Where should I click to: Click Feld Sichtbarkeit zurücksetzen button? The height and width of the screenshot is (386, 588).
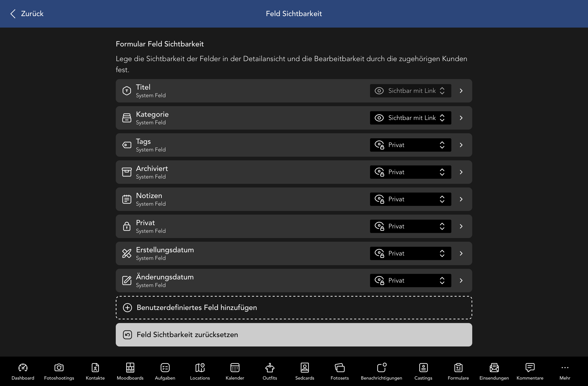(294, 335)
